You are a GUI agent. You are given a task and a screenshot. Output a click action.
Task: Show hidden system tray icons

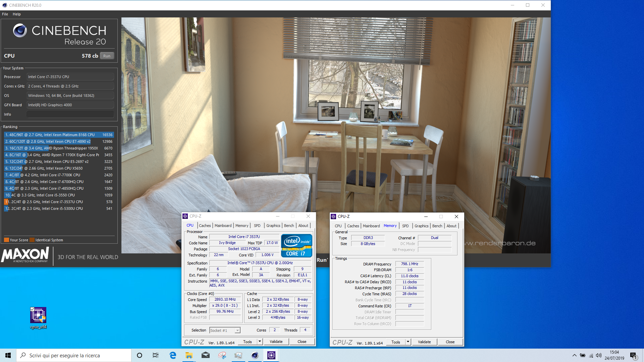tap(574, 355)
